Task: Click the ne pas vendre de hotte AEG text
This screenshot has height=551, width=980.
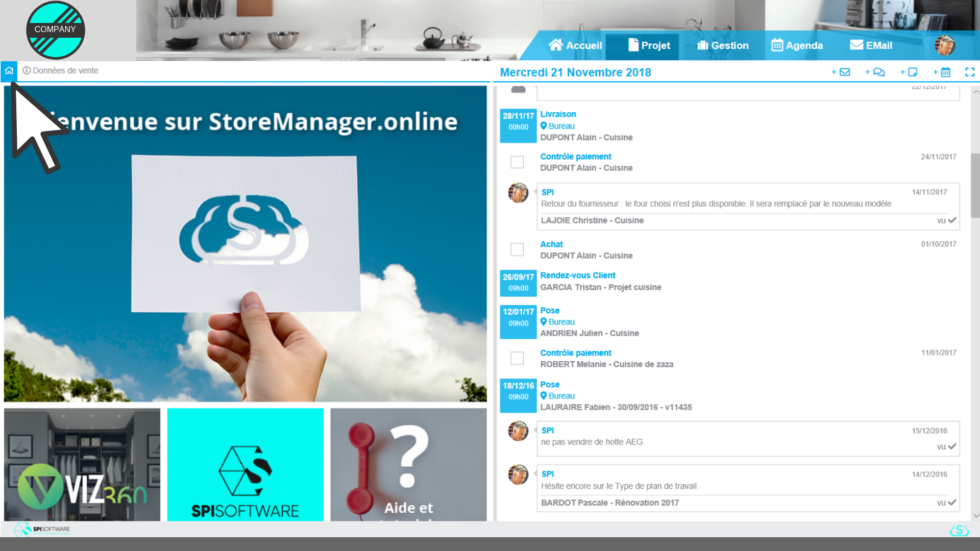Action: (592, 442)
